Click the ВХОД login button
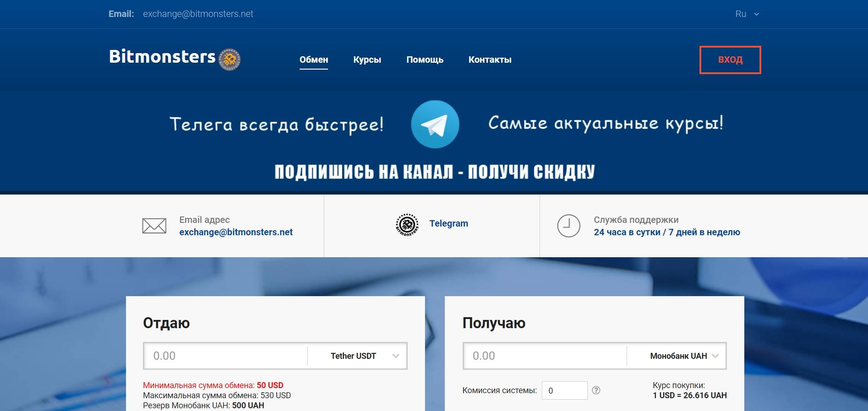This screenshot has width=868, height=411. (x=730, y=60)
